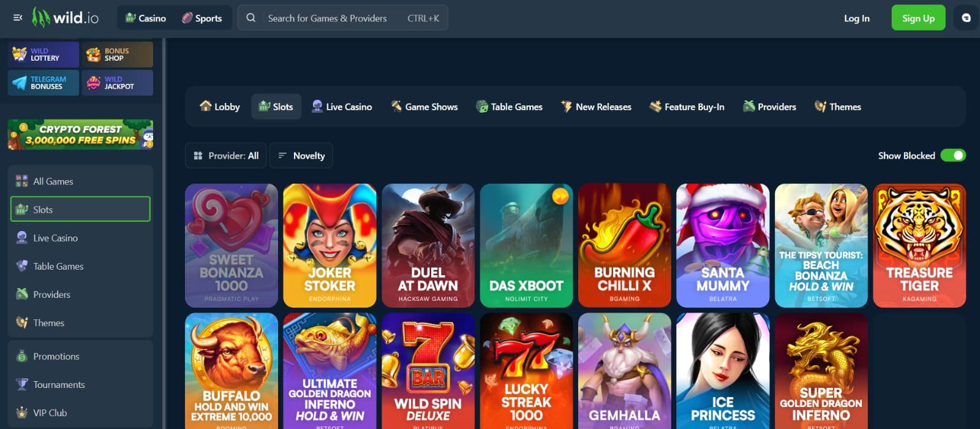Open Lucky Streak 1000 game

[526, 371]
